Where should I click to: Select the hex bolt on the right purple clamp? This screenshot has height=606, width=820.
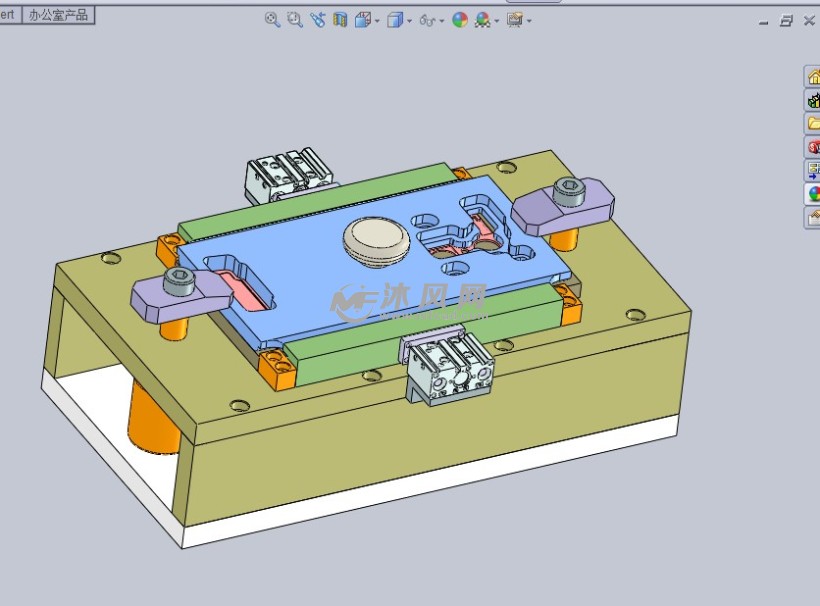570,190
